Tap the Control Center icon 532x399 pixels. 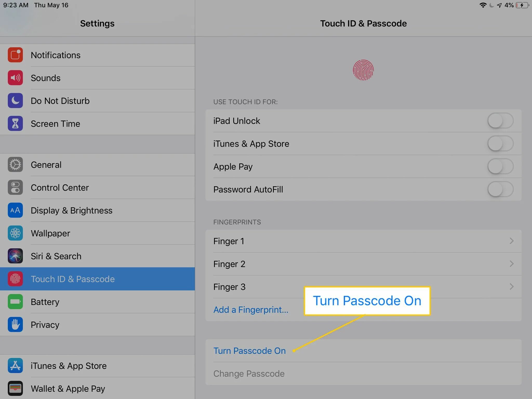coord(15,188)
